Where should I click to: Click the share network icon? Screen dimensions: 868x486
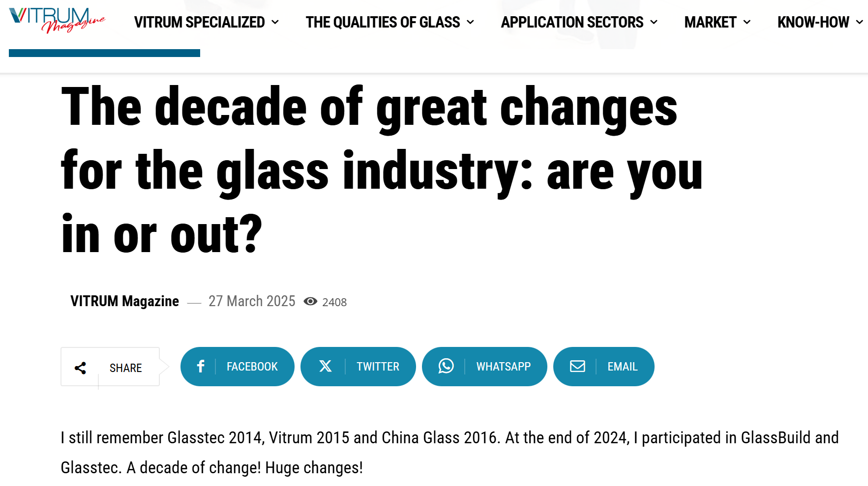[80, 368]
